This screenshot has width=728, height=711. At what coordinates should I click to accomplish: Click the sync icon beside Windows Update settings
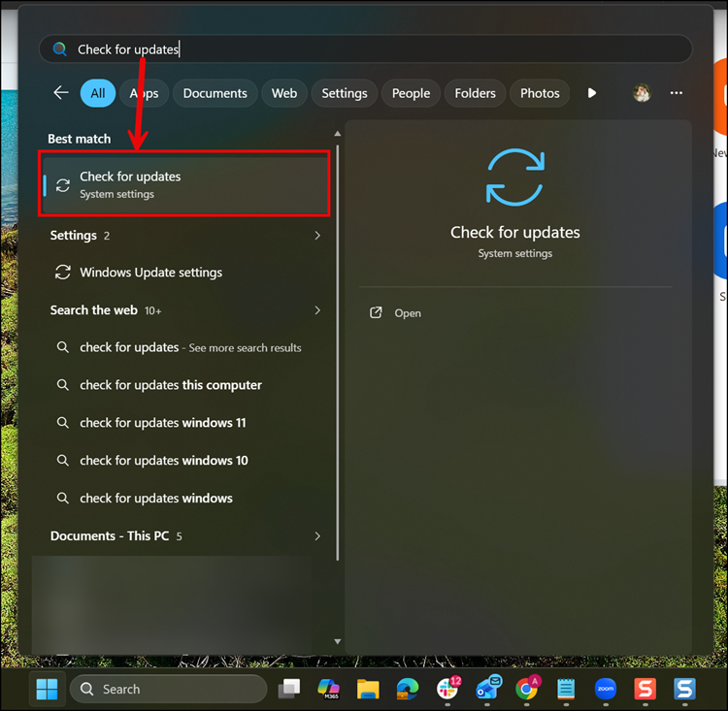(x=63, y=273)
